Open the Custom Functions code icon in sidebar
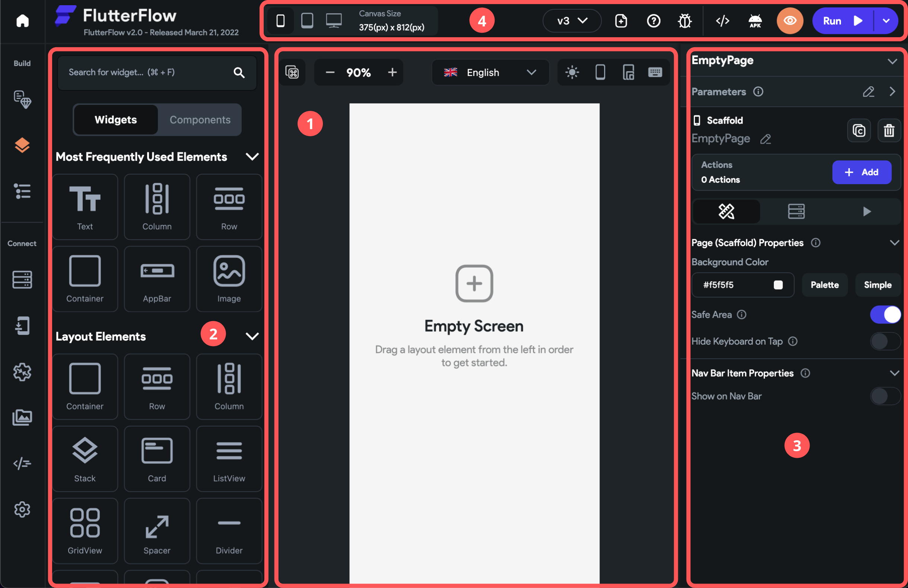The width and height of the screenshot is (908, 588). tap(22, 463)
